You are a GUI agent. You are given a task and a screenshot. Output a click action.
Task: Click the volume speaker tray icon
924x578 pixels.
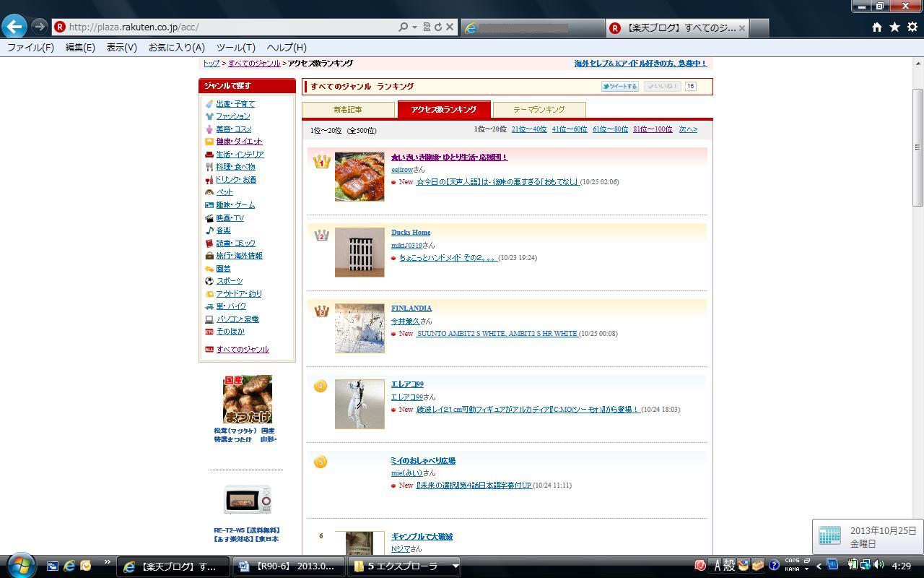tap(879, 565)
